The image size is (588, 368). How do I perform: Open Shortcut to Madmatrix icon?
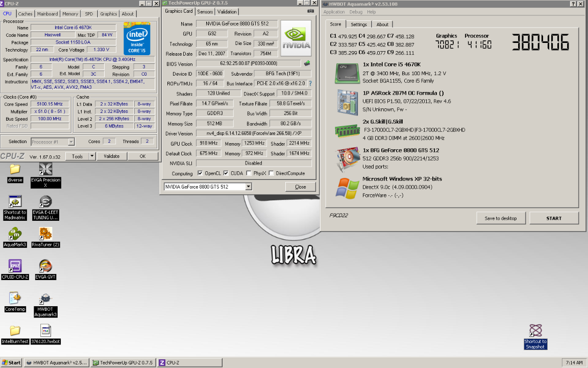click(15, 208)
